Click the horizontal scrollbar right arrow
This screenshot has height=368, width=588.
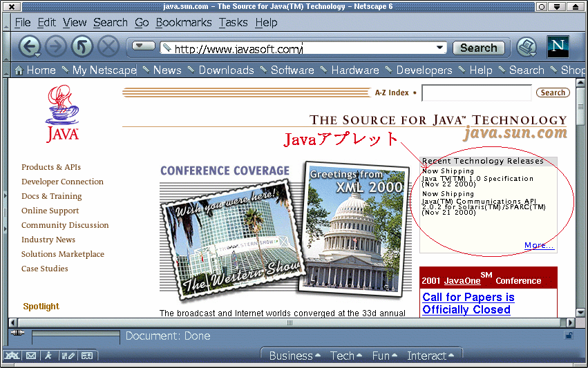tap(570, 322)
